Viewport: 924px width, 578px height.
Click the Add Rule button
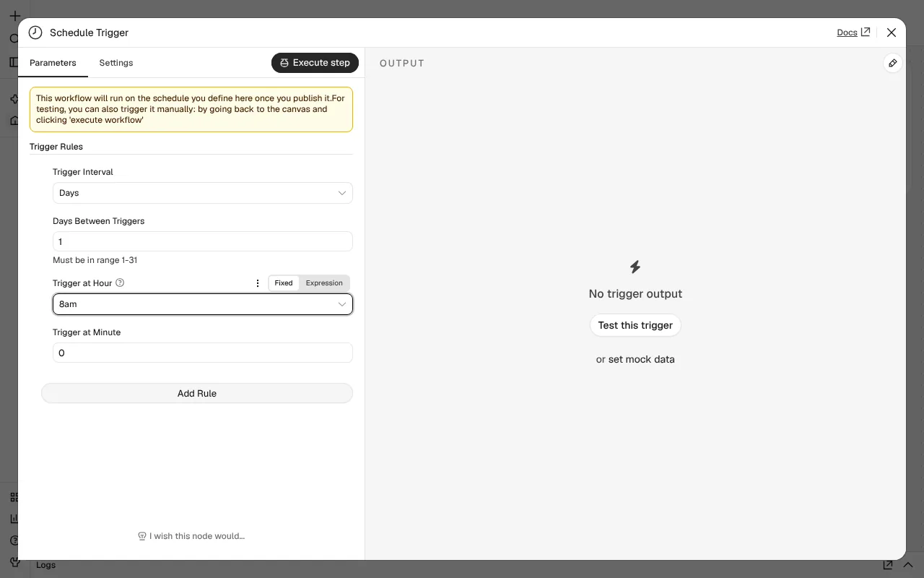197,393
